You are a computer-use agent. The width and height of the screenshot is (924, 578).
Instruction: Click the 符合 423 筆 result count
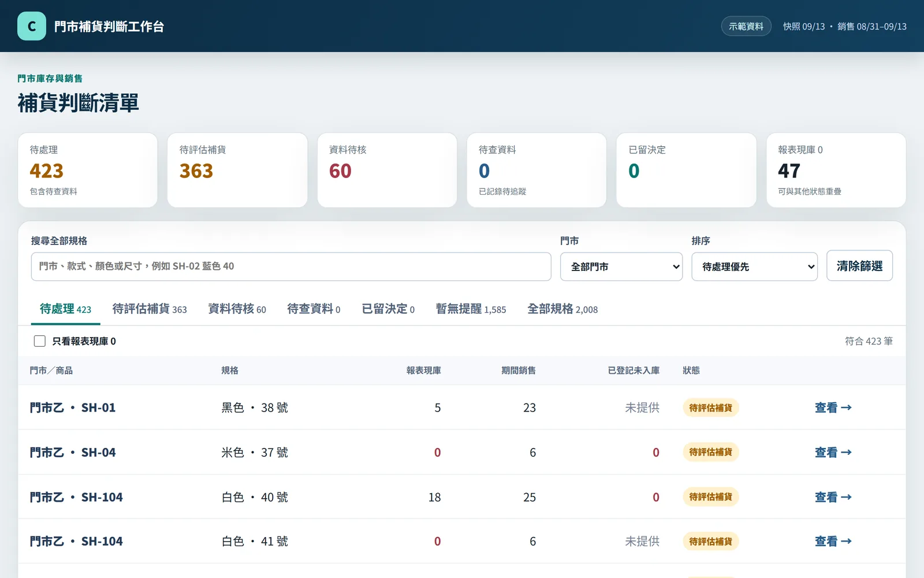[x=869, y=341]
